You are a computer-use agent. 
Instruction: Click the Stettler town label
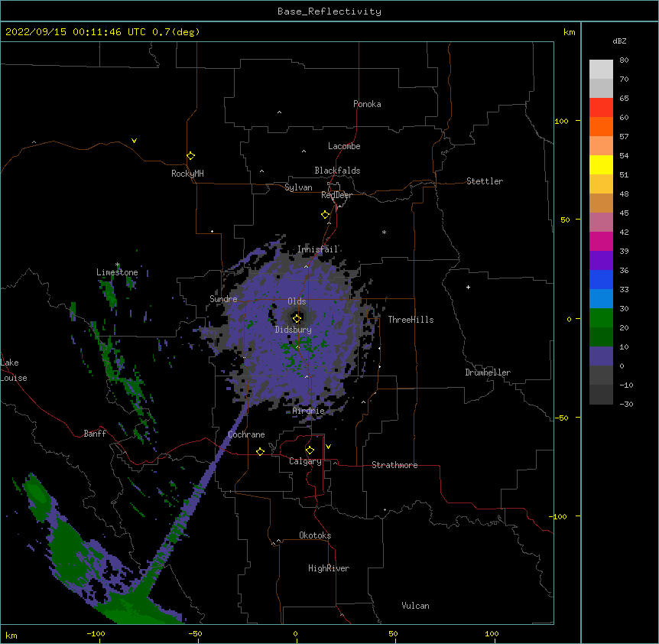[x=485, y=181]
